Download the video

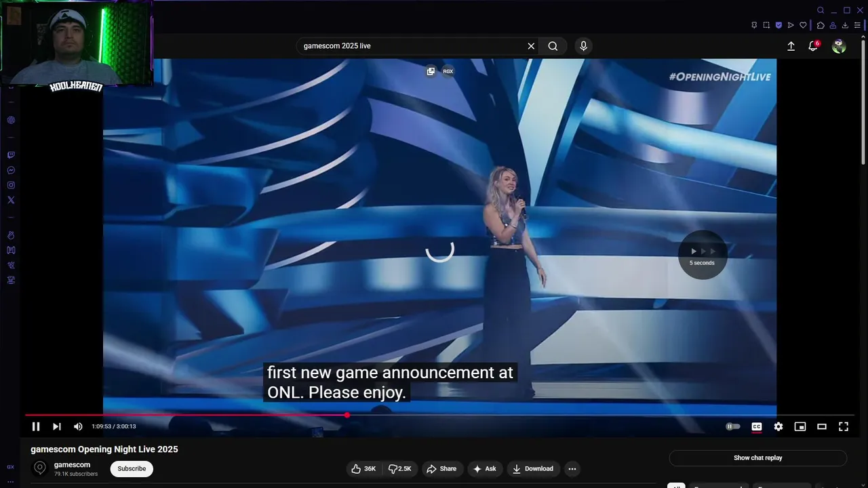click(533, 469)
